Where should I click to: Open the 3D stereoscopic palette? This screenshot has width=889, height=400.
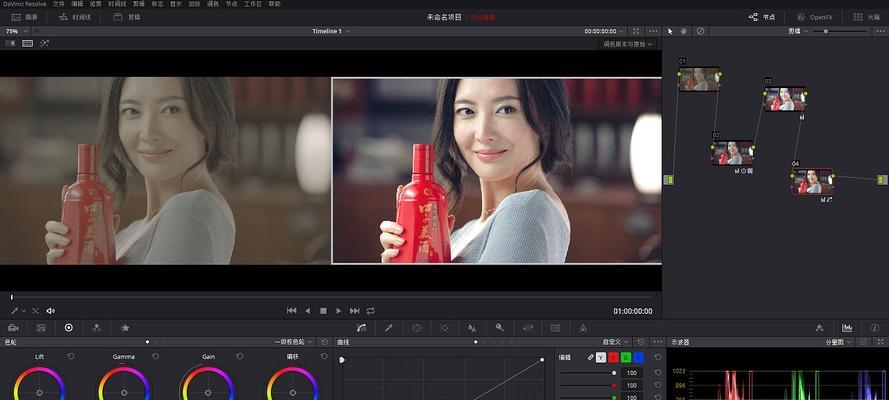(556, 327)
